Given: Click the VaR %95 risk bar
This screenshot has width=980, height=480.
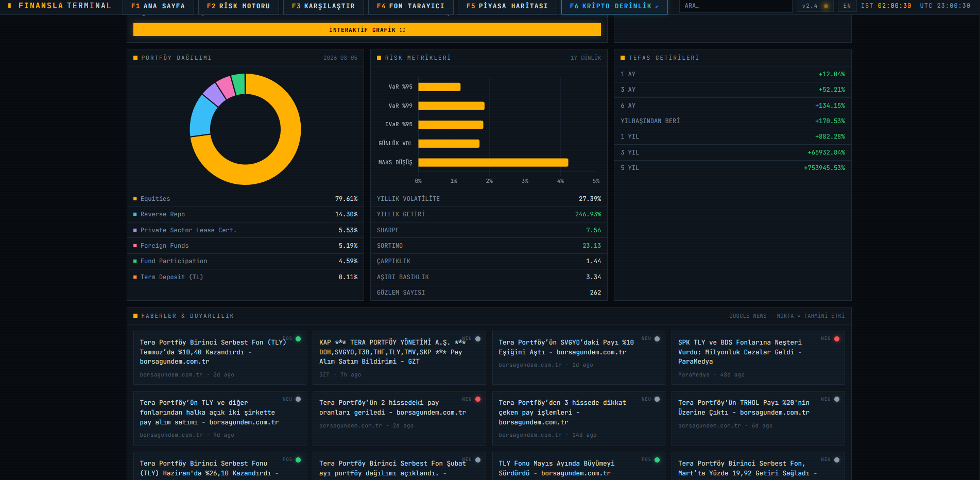Looking at the screenshot, I should tap(439, 87).
